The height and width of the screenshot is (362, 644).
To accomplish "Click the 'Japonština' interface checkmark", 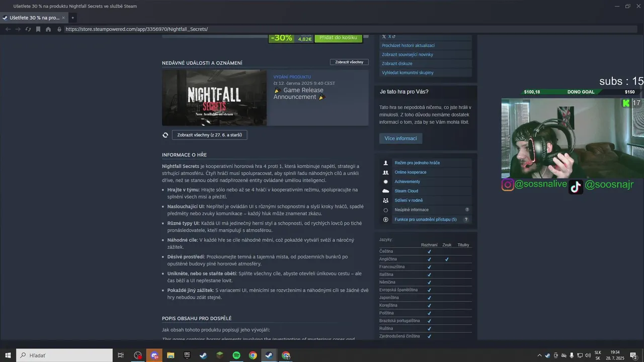I will [x=429, y=298].
